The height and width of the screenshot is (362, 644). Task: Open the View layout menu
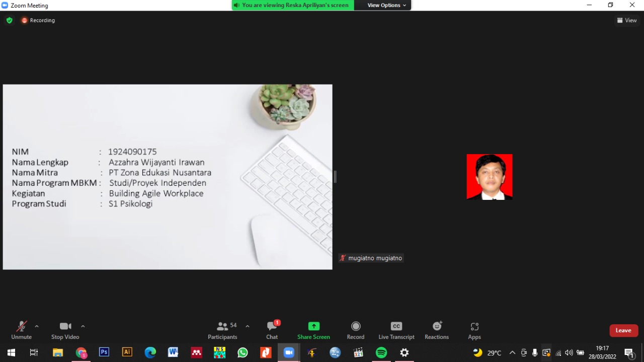tap(627, 21)
